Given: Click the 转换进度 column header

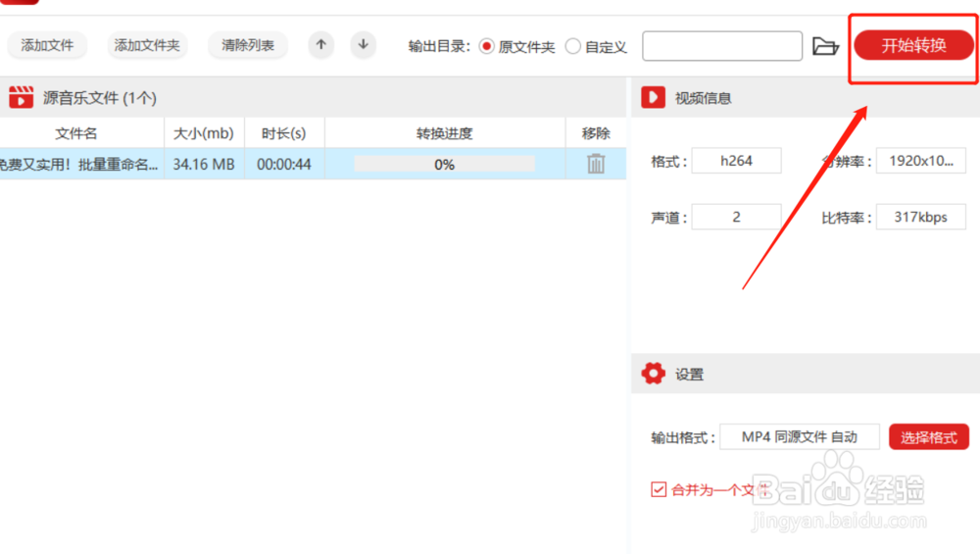Looking at the screenshot, I should pos(444,133).
